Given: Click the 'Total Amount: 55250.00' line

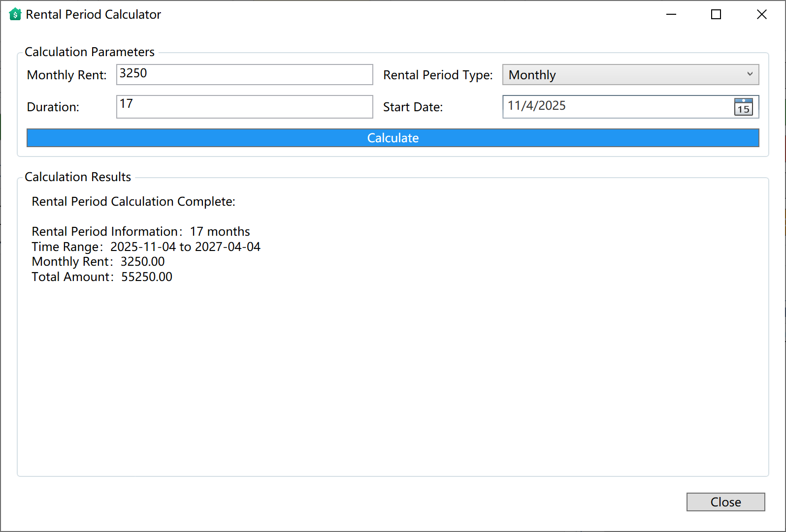Looking at the screenshot, I should [x=102, y=277].
